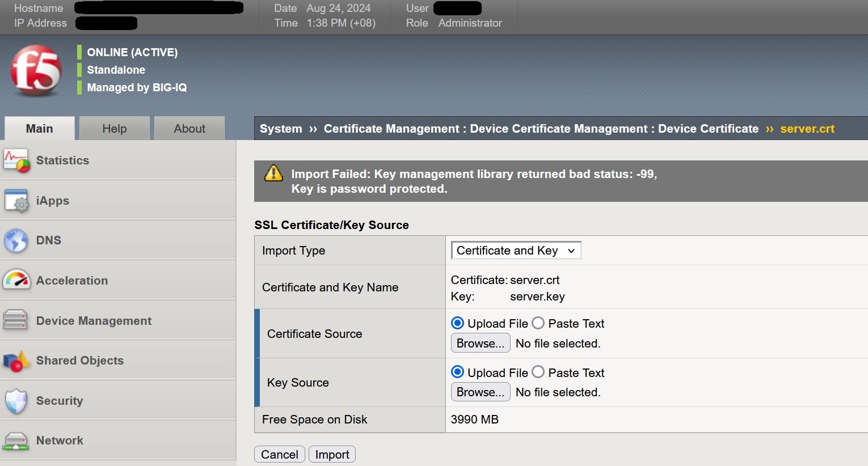868x466 pixels.
Task: Select Paste Text for Certificate Source
Action: pyautogui.click(x=538, y=323)
